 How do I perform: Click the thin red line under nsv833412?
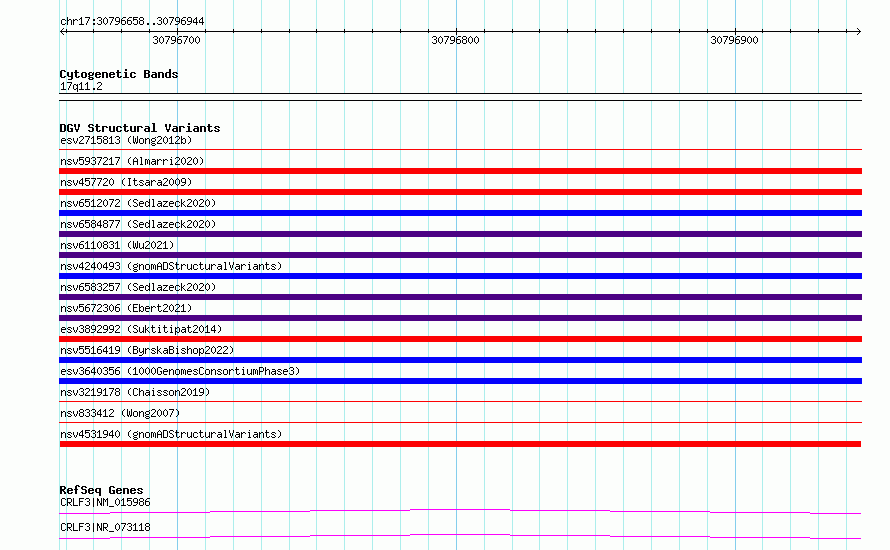point(460,423)
